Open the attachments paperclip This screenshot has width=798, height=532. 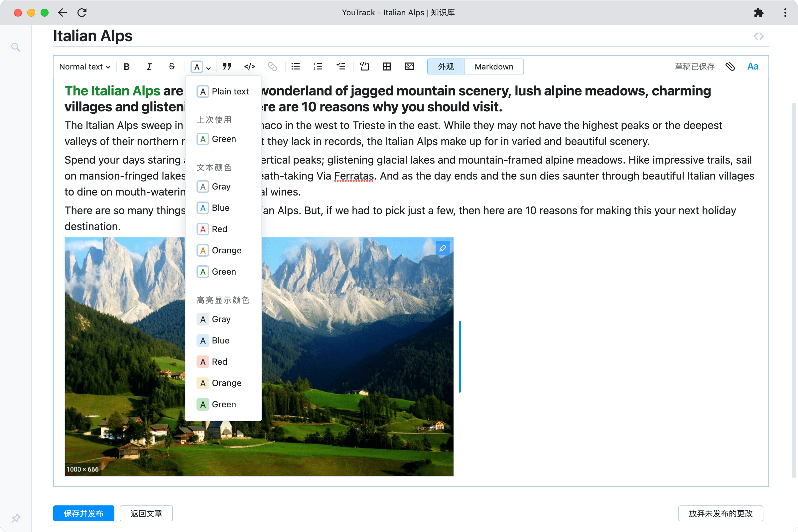pyautogui.click(x=730, y=66)
